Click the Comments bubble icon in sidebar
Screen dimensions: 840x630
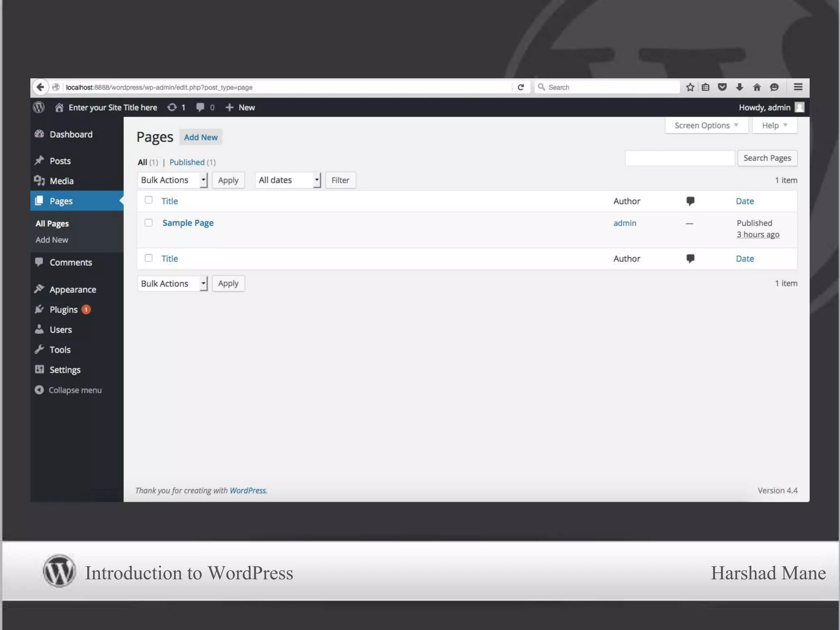tap(39, 262)
